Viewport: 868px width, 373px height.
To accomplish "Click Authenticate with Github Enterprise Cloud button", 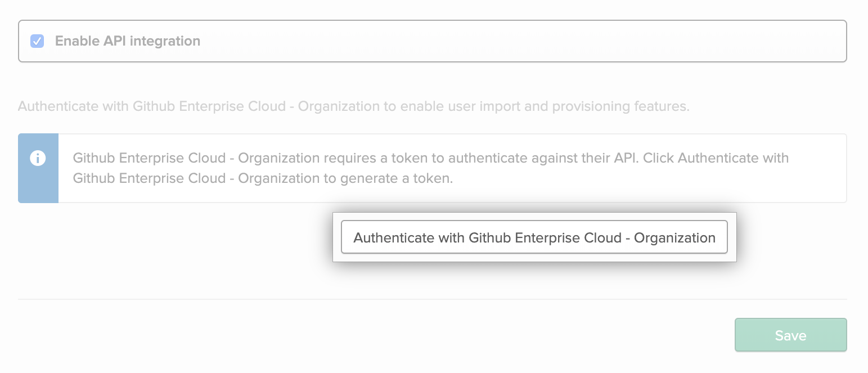I will pyautogui.click(x=534, y=237).
